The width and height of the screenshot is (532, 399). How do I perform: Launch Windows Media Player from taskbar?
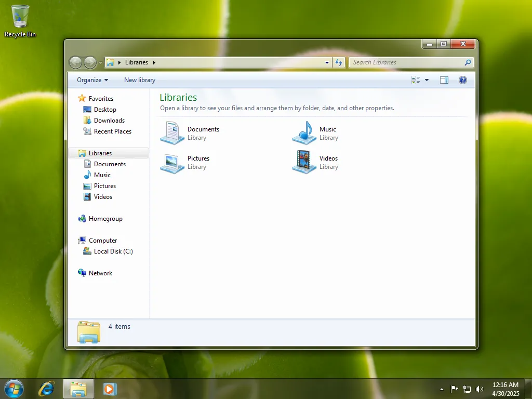[x=109, y=389]
